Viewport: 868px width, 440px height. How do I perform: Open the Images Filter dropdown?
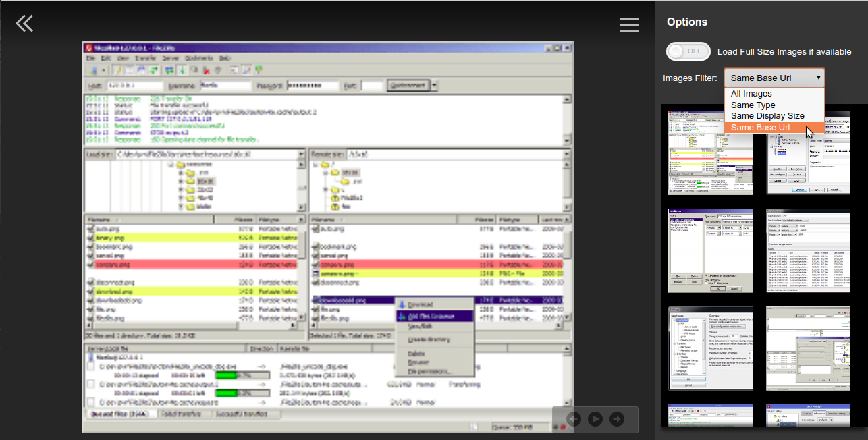pyautogui.click(x=774, y=78)
